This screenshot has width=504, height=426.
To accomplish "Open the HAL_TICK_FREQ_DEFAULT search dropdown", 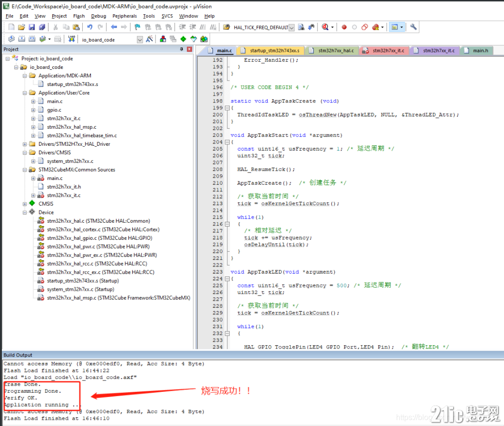I will 291,28.
